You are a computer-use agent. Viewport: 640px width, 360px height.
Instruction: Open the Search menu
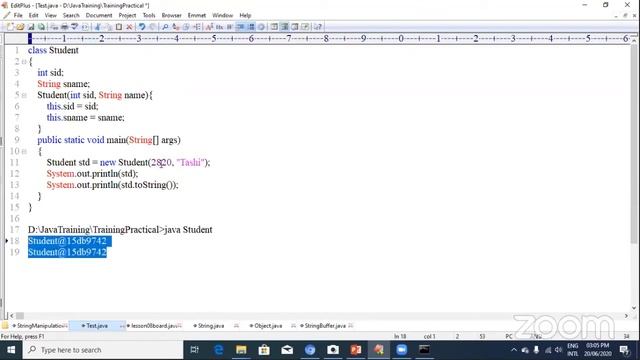point(71,16)
